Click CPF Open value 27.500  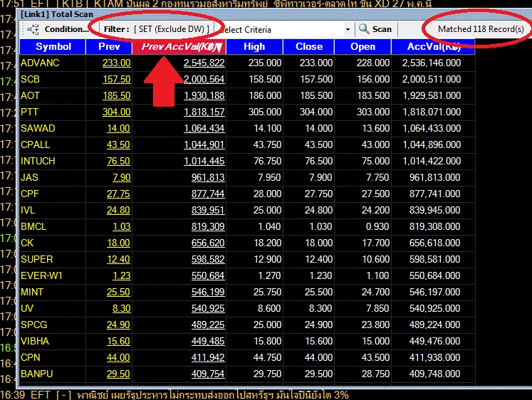click(375, 194)
